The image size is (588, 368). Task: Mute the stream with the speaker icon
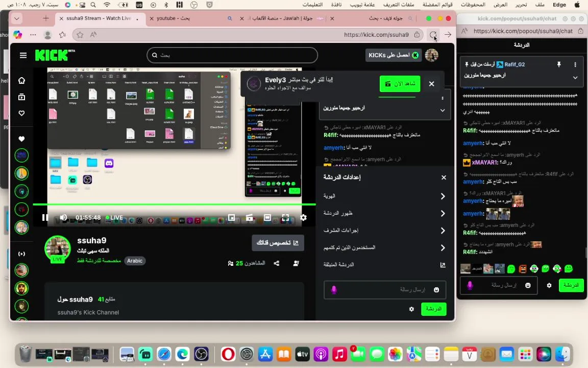63,217
